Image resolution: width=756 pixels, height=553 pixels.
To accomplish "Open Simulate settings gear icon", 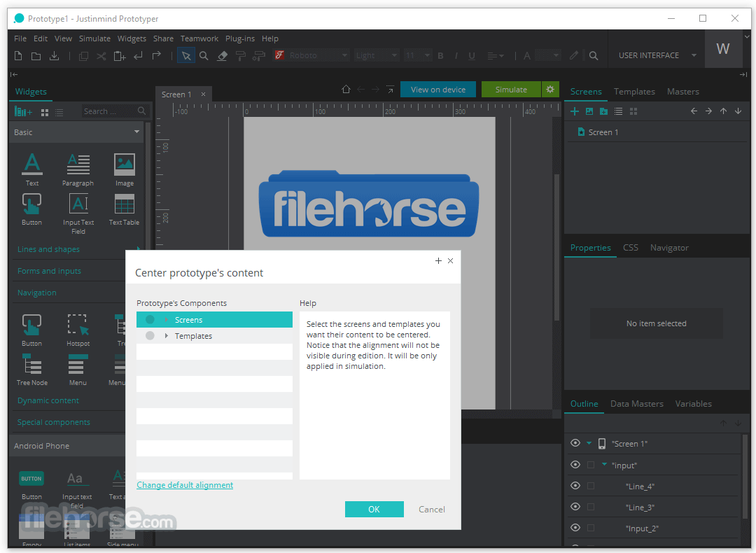I will [x=550, y=89].
